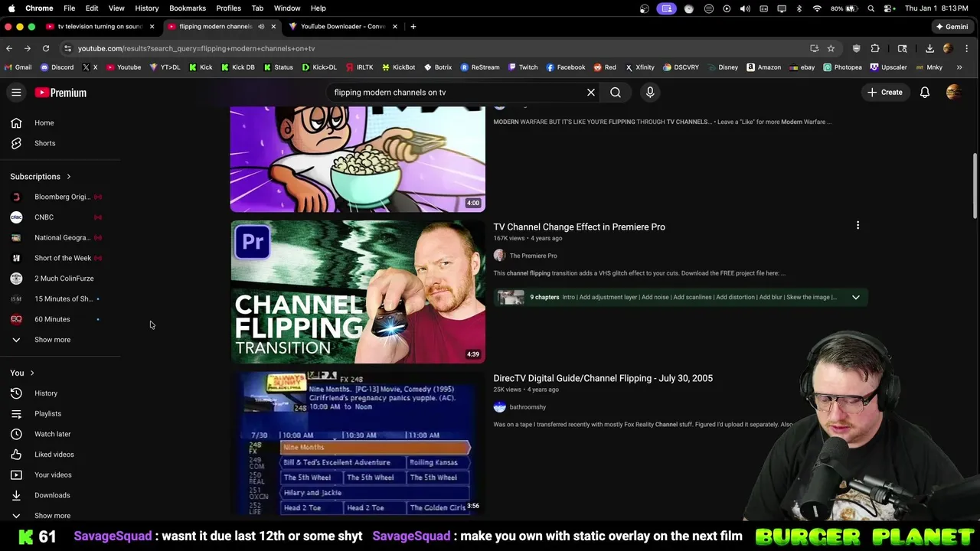This screenshot has height=551, width=980.
Task: Expand the You section header
Action: point(23,373)
